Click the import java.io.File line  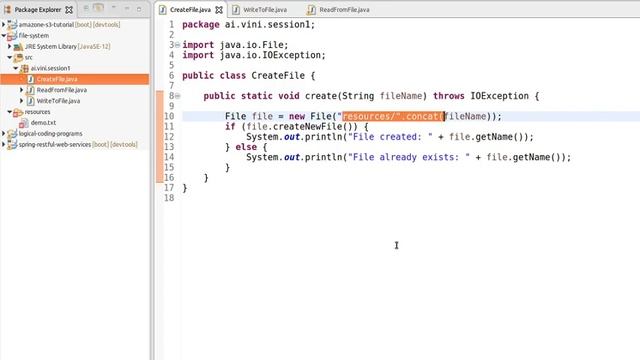coord(235,45)
